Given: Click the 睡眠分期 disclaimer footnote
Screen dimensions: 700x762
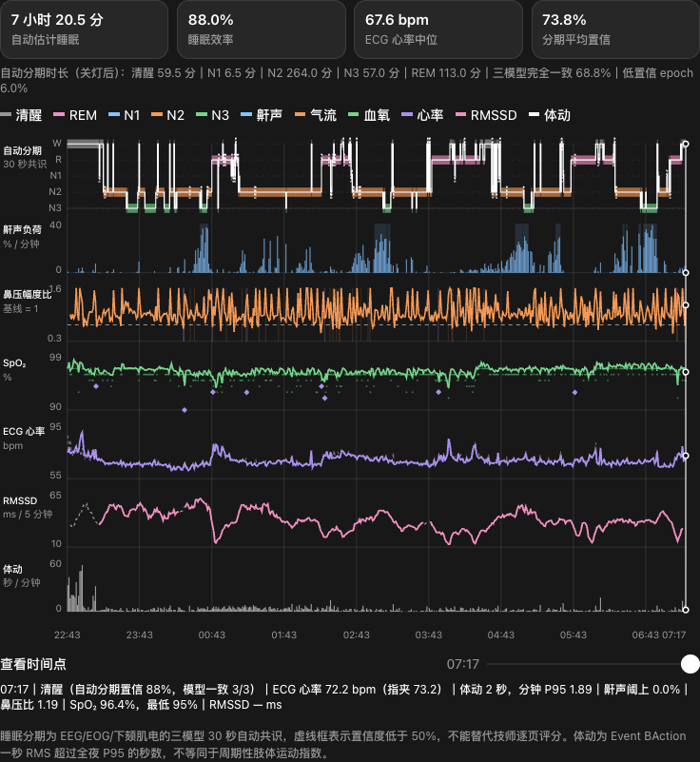Looking at the screenshot, I should pos(343,744).
